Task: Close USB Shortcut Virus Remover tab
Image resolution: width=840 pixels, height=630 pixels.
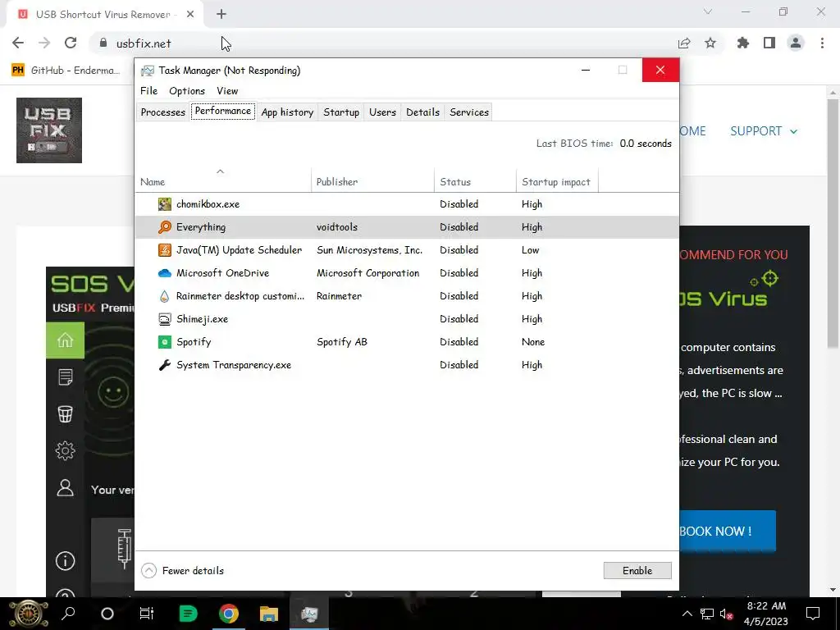Action: [x=190, y=15]
